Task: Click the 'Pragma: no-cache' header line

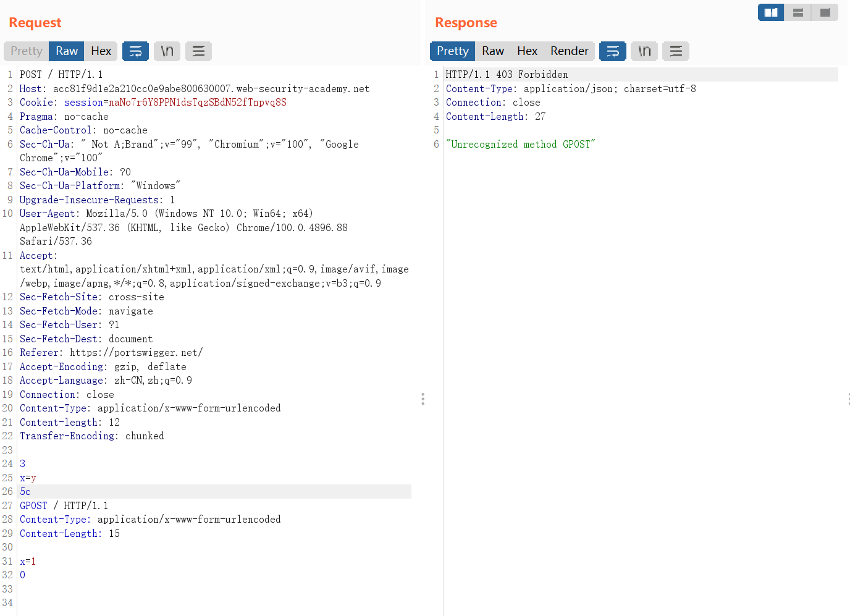Action: pos(64,117)
